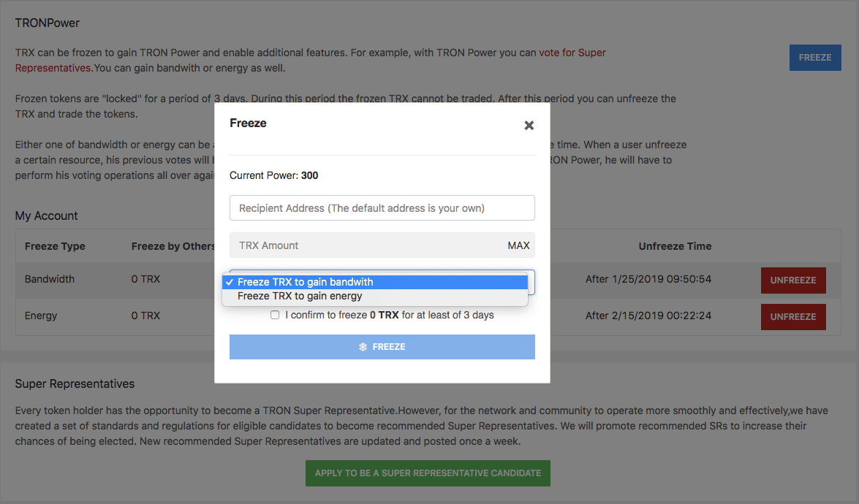Click the 'Energy' row label
This screenshot has width=859, height=504.
[x=40, y=316]
